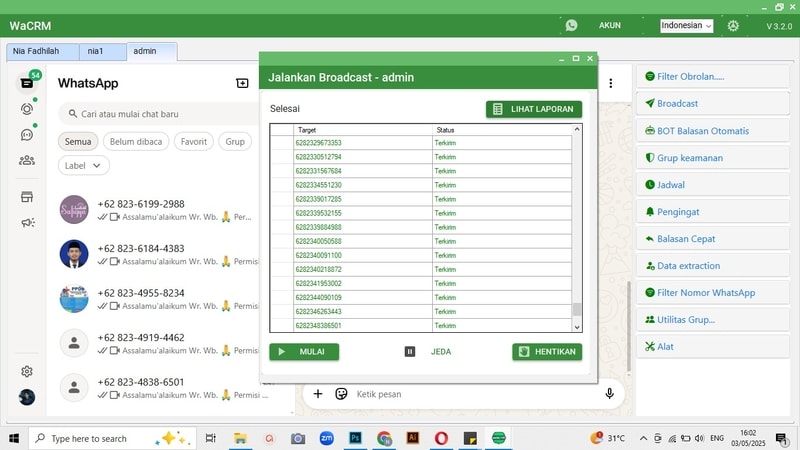Click the Ketik pesan message field
This screenshot has width=800, height=450.
[474, 394]
